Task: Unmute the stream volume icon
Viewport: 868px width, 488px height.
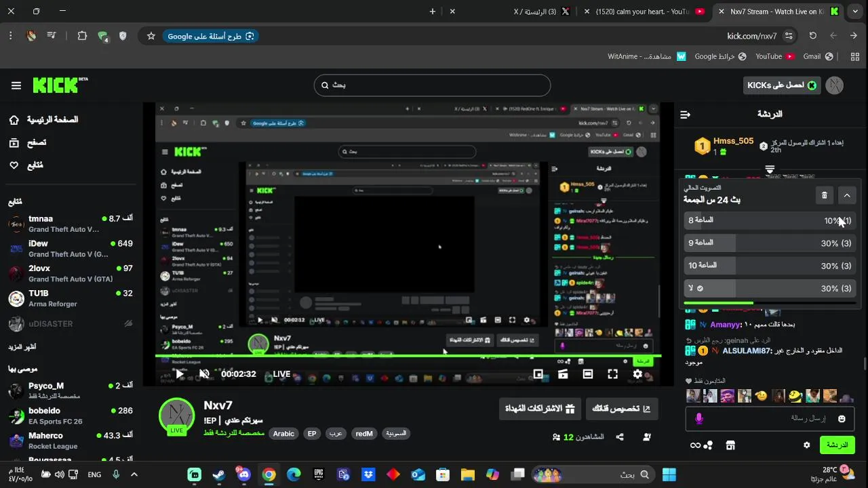Action: (x=204, y=373)
